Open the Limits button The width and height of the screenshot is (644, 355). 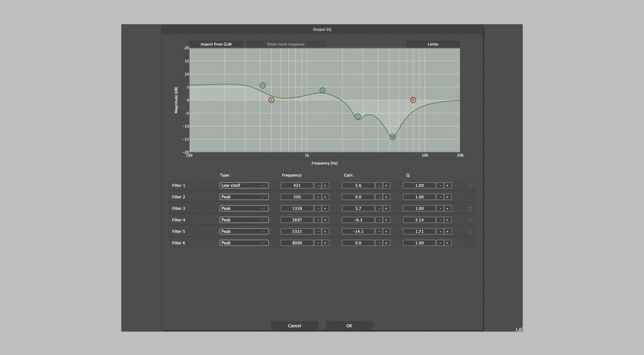point(433,44)
